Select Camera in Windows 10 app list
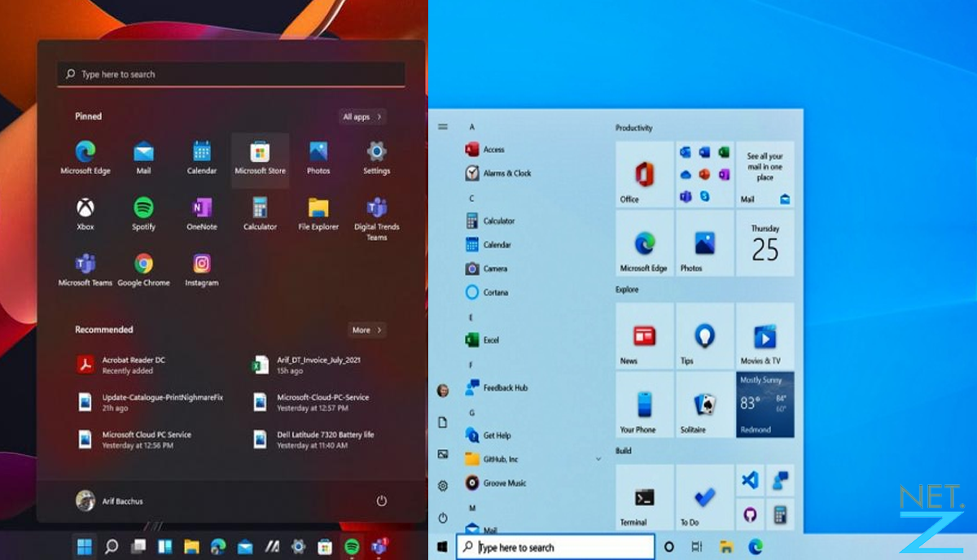Screen dimensions: 977x560 486,269
